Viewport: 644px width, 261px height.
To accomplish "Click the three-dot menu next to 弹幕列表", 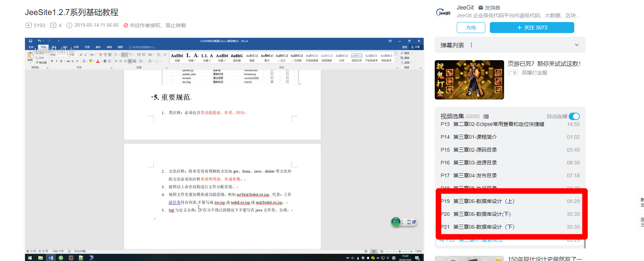I will click(471, 45).
